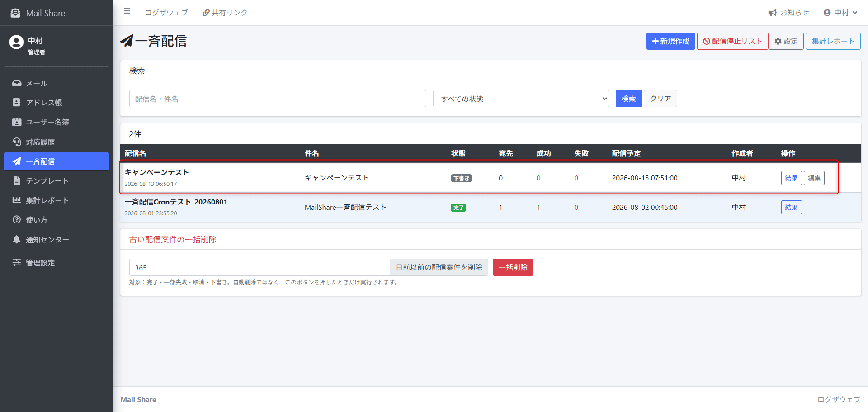Click the テンプレート document icon
This screenshot has height=412, width=868.
(17, 180)
